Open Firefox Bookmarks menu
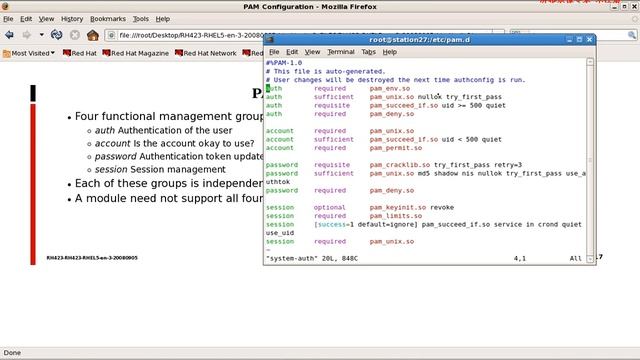The image size is (640, 360). click(108, 19)
